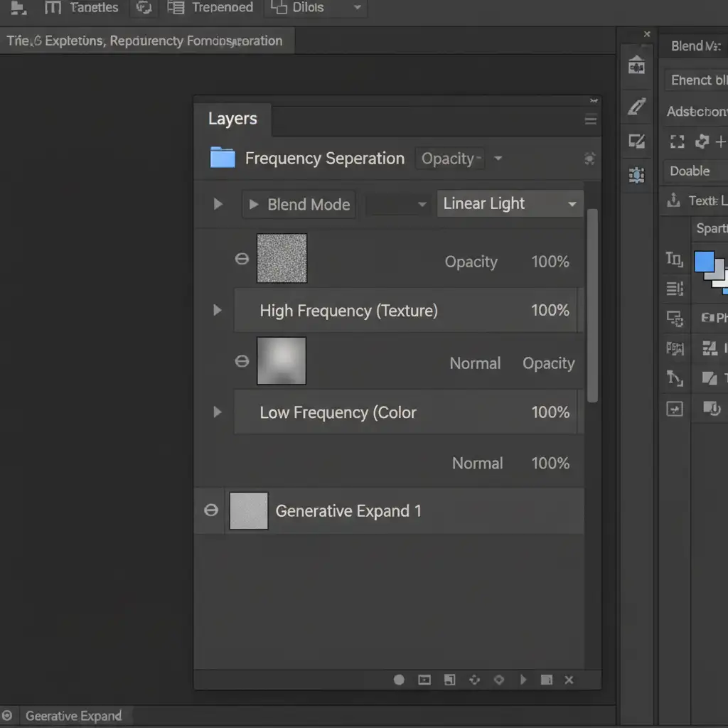The height and width of the screenshot is (728, 728).
Task: Click the blue Frequency Seperation folder icon
Action: tap(223, 158)
